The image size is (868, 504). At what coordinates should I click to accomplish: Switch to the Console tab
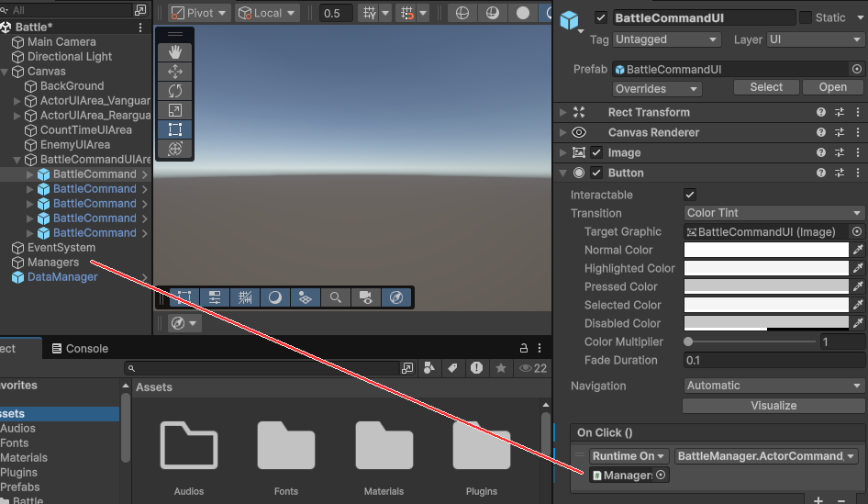[80, 349]
